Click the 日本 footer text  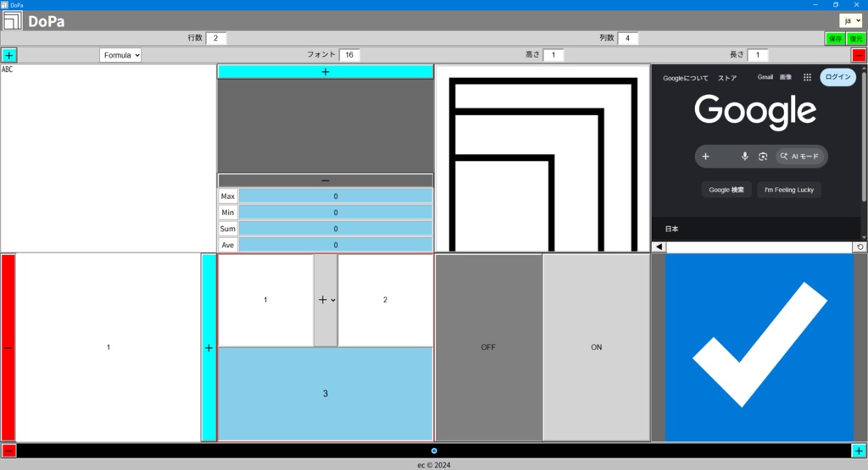pyautogui.click(x=671, y=229)
